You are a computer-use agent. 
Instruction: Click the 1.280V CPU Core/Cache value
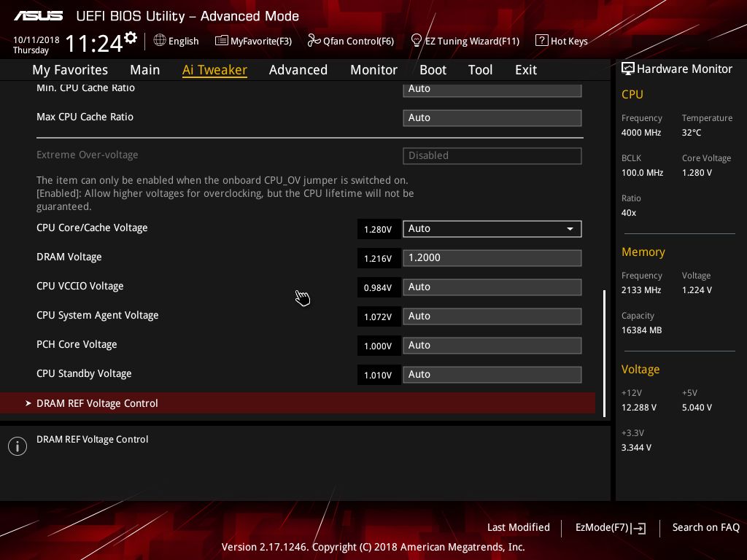pos(379,229)
